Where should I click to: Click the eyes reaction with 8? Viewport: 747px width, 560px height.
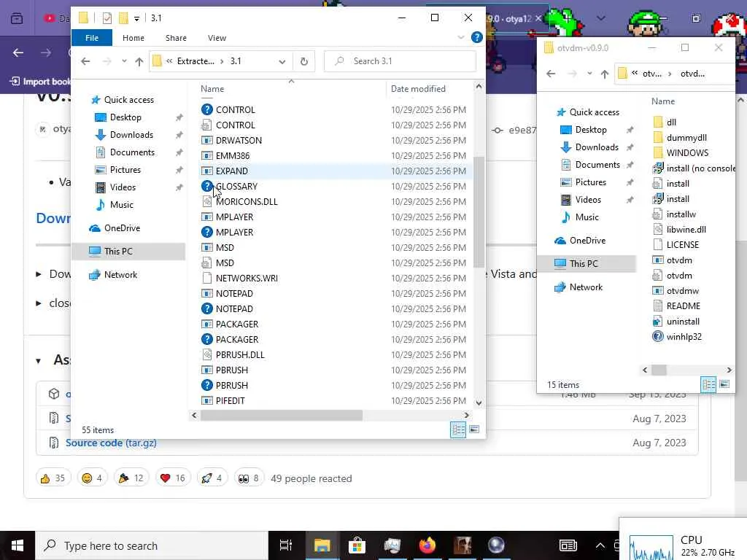pos(249,478)
